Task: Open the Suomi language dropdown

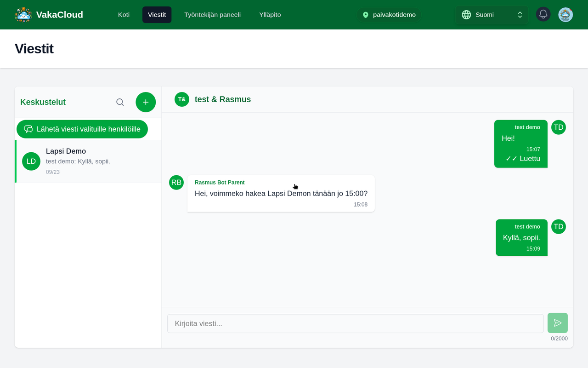Action: (492, 15)
